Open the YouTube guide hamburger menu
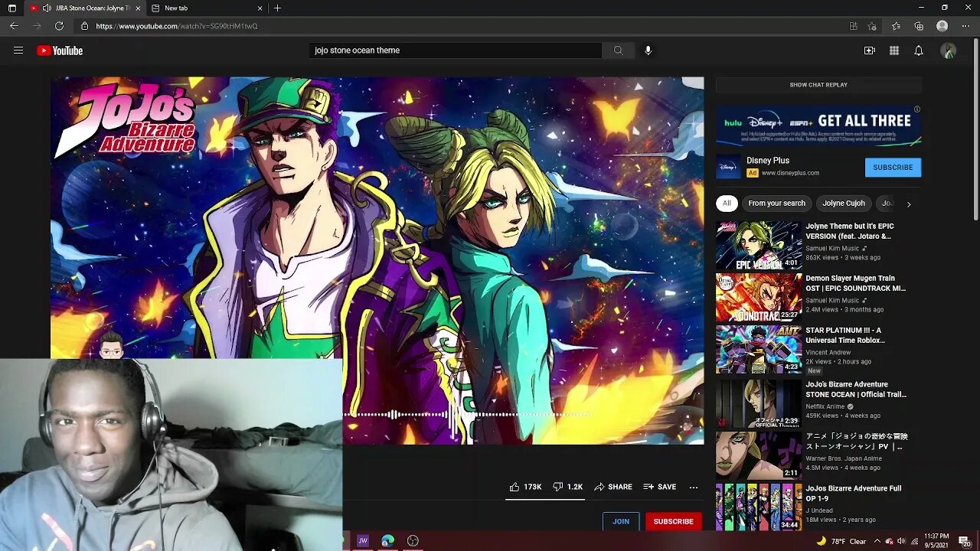The width and height of the screenshot is (980, 551). click(x=18, y=51)
